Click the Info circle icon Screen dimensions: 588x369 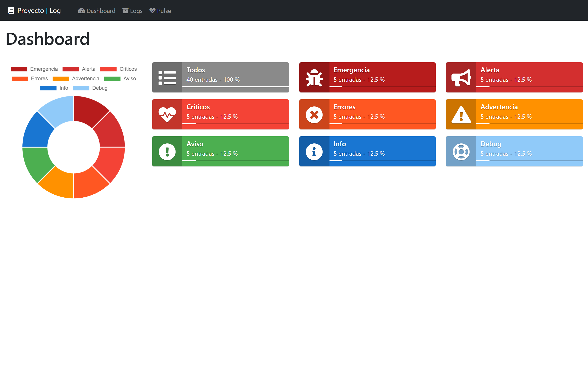[314, 152]
